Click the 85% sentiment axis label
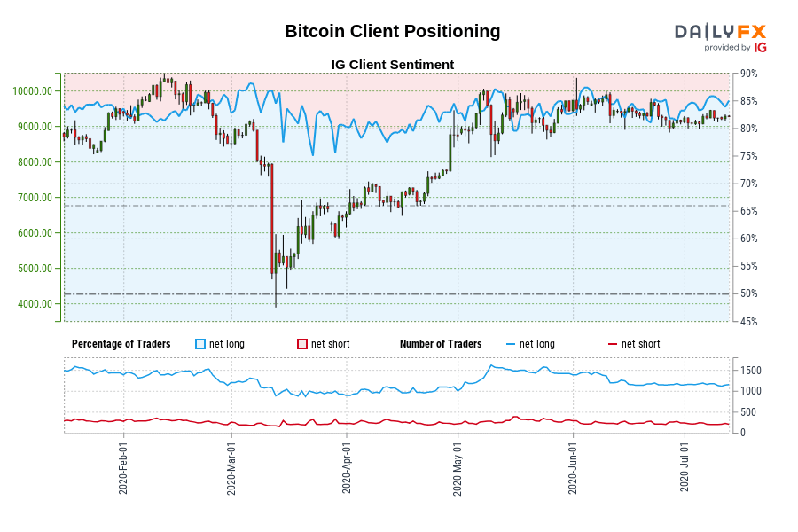Viewport: 798px width, 532px height. pos(748,101)
